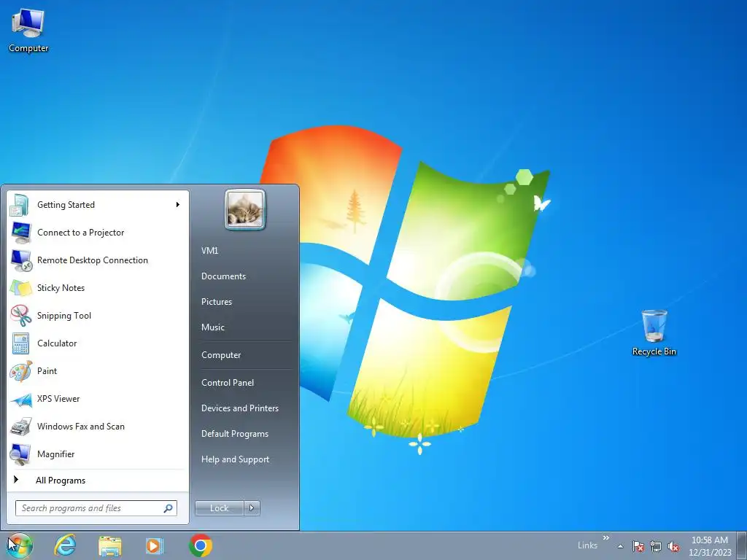Show hidden tray icons arrow
Image resolution: width=747 pixels, height=560 pixels.
[620, 546]
